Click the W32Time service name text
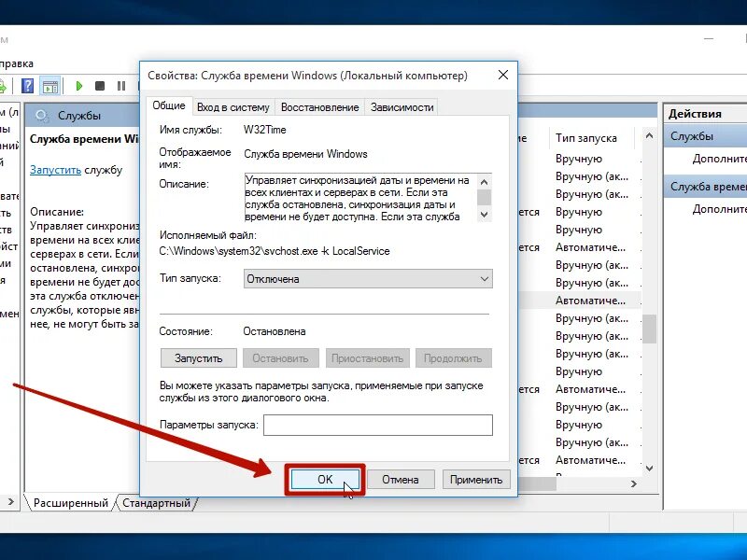Image resolution: width=747 pixels, height=560 pixels. point(265,130)
